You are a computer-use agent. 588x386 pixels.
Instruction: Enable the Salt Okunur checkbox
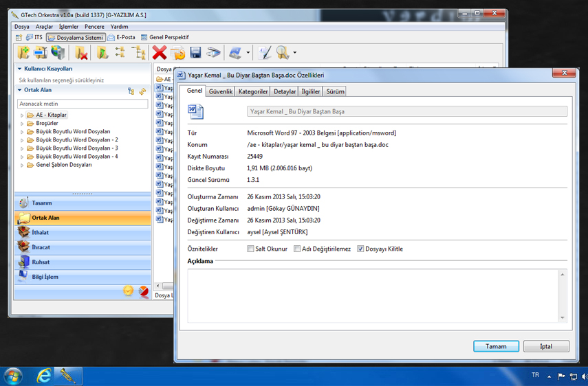coord(251,249)
